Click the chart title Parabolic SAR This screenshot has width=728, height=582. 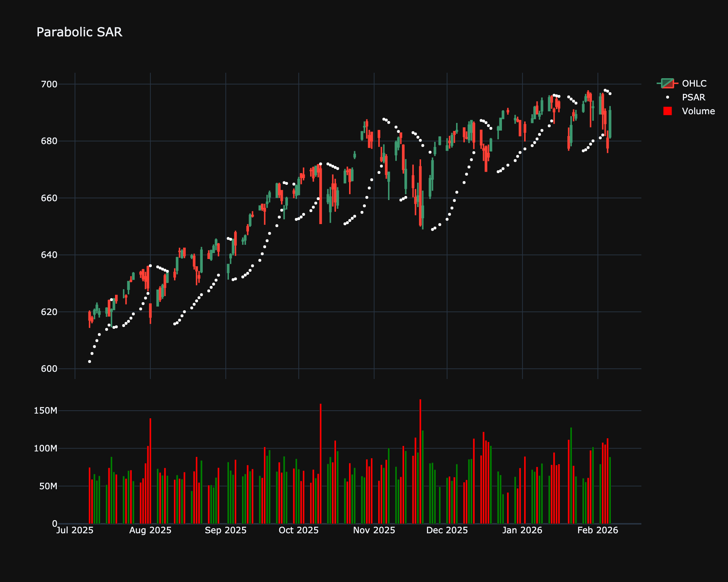tap(79, 32)
